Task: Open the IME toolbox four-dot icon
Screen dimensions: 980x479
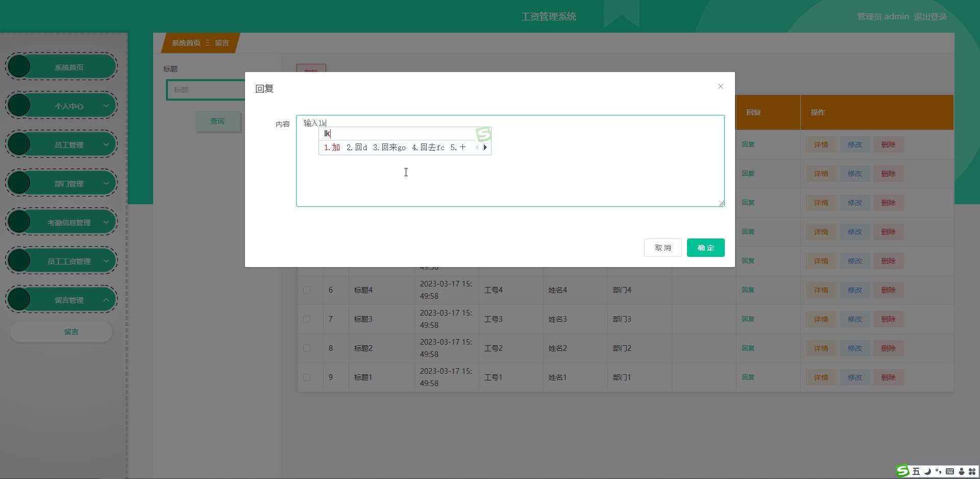Action: [x=972, y=471]
